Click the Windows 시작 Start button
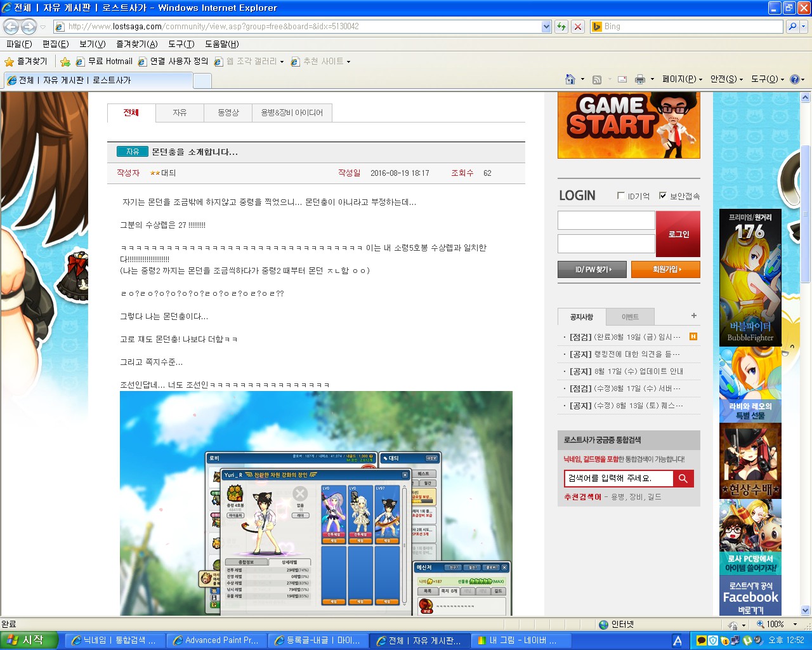The image size is (812, 650). (29, 640)
